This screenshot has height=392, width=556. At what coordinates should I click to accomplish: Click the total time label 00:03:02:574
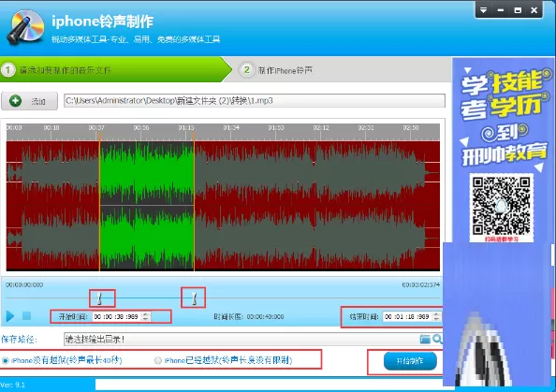421,284
